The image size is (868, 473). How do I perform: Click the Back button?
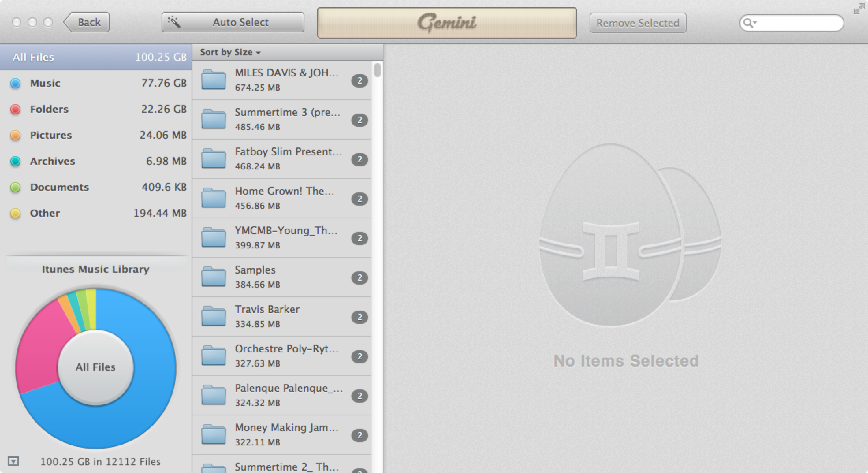[87, 22]
